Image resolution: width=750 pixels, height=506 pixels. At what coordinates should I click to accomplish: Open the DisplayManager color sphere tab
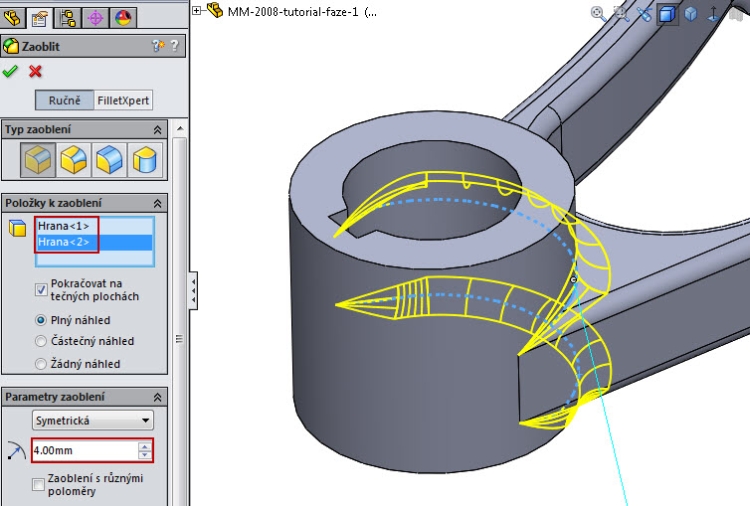(123, 18)
